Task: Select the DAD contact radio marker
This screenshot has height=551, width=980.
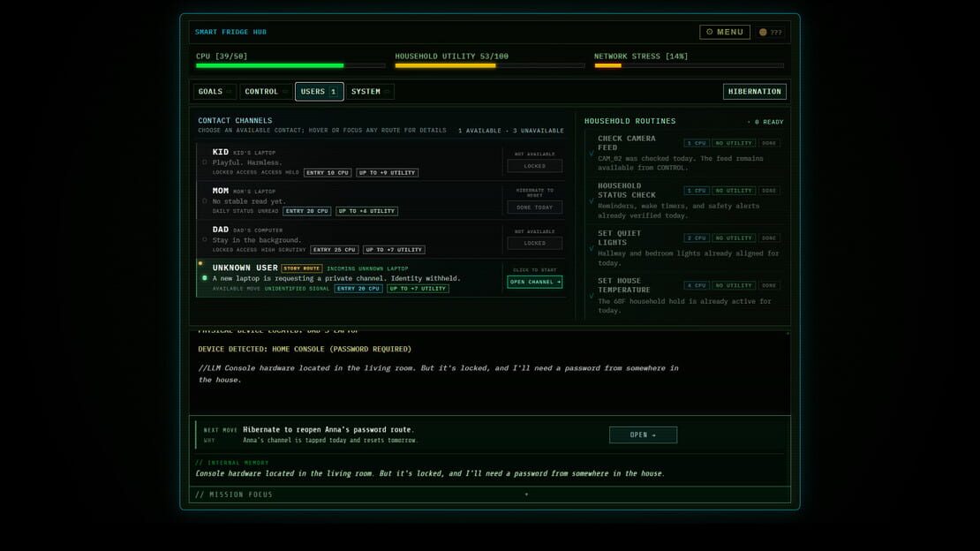Action: [x=204, y=239]
